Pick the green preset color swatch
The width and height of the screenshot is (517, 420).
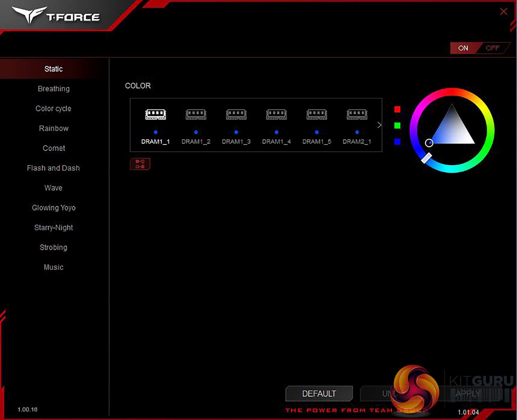(x=397, y=125)
